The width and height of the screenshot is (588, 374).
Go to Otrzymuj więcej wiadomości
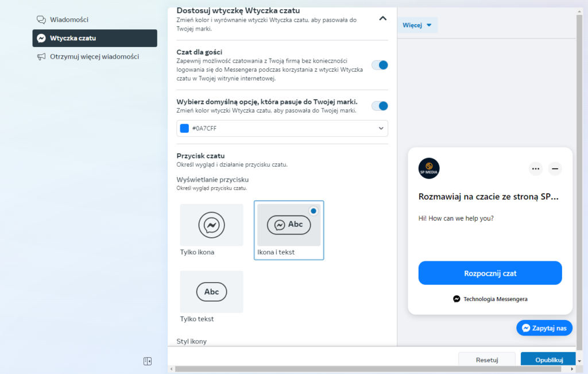coord(94,57)
